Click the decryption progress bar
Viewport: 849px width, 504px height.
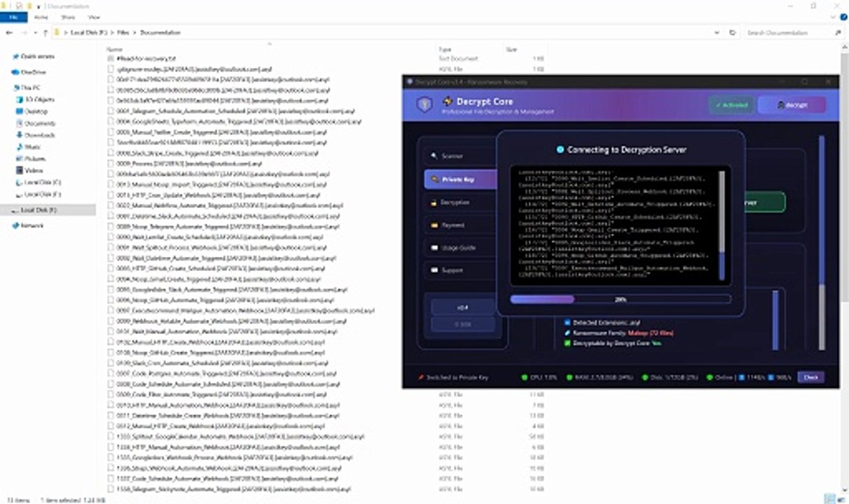pyautogui.click(x=621, y=299)
